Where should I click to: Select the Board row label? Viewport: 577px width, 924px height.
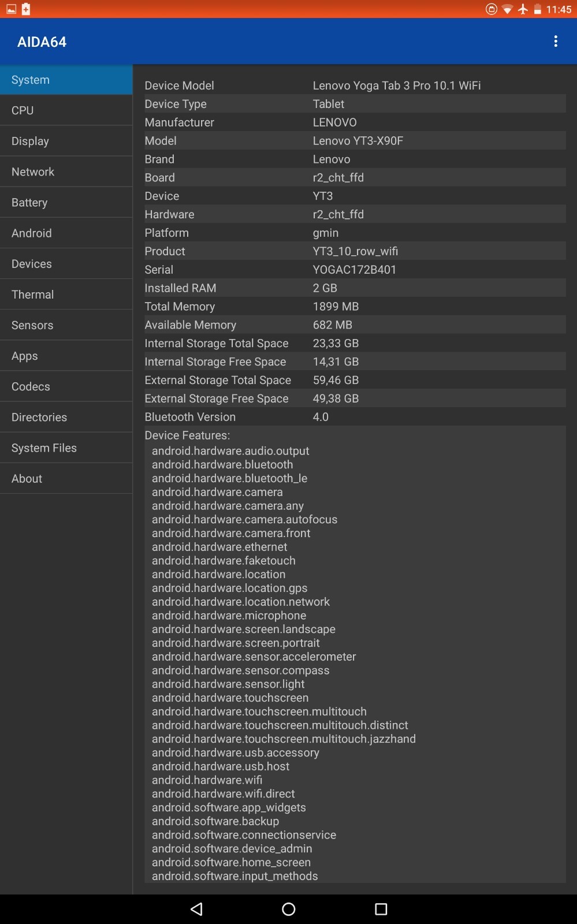[x=160, y=178]
